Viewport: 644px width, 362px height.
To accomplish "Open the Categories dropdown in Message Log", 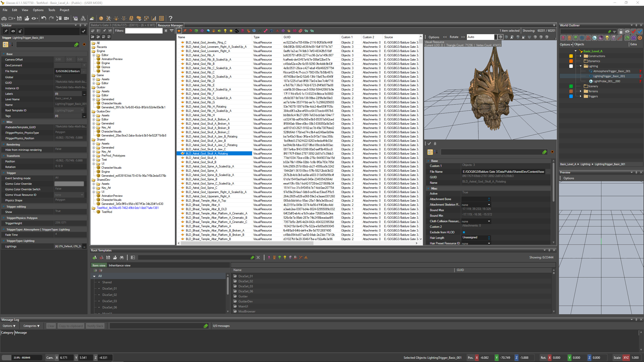I will tap(31, 326).
